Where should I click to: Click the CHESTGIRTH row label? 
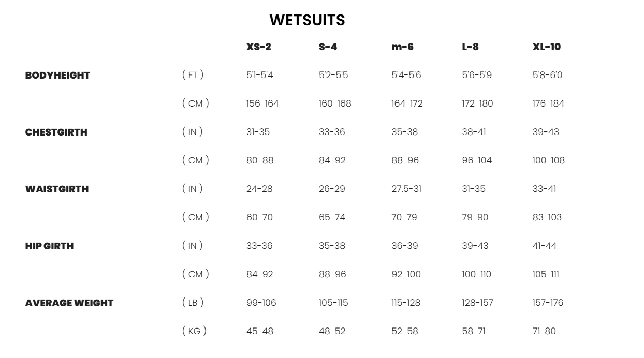point(56,132)
